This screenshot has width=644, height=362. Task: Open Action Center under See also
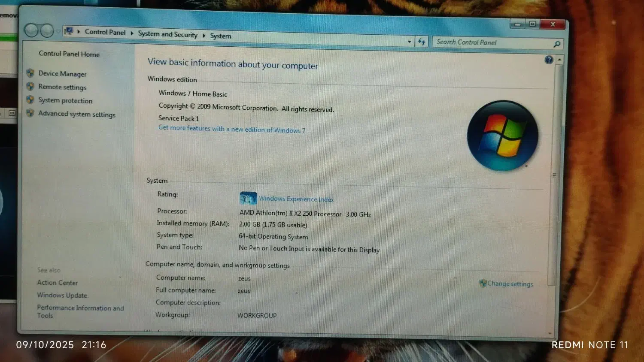[x=58, y=283]
